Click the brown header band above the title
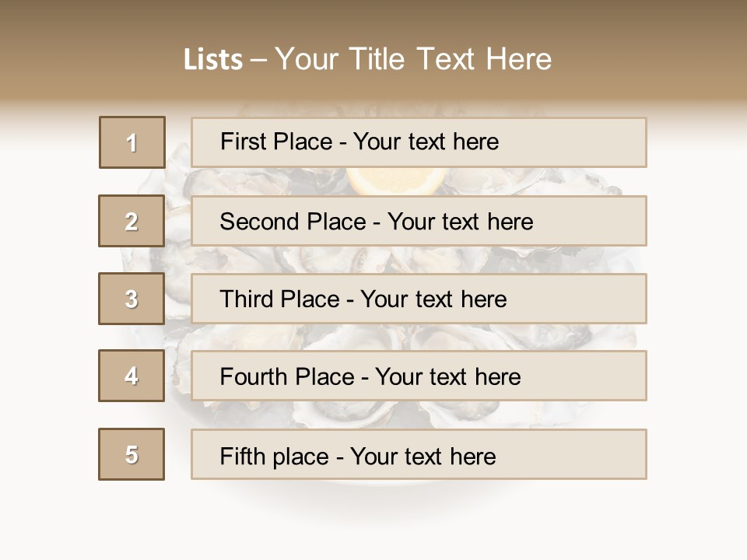Viewport: 747px width, 560px height. coord(373,19)
